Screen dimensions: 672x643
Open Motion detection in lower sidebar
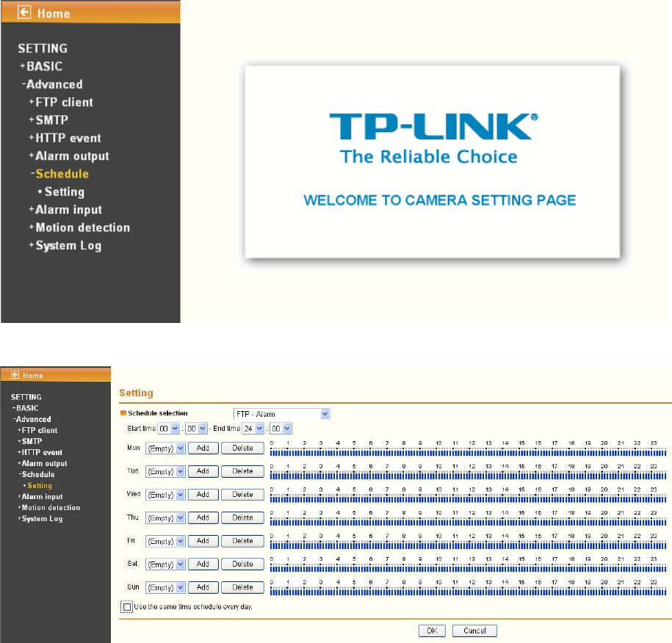click(49, 508)
